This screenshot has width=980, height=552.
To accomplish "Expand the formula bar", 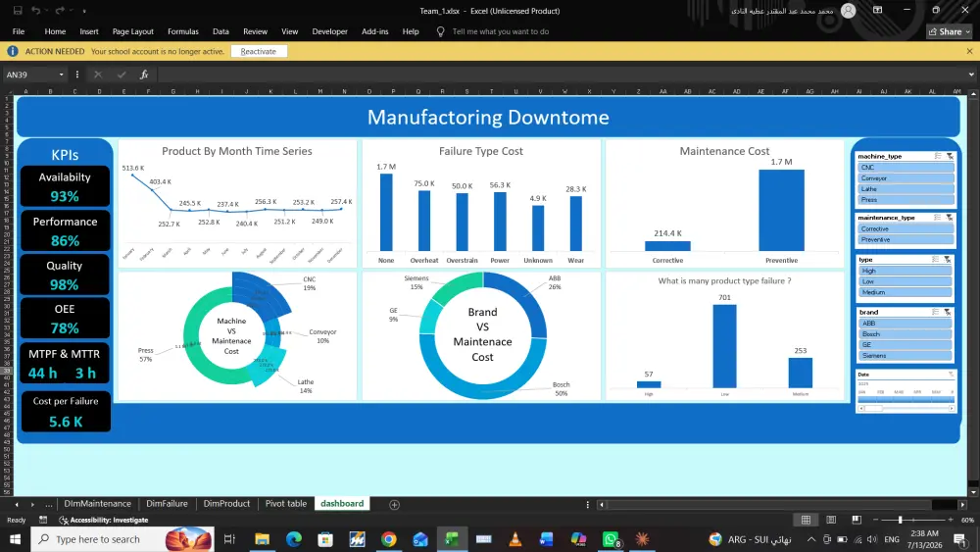I will (x=970, y=75).
